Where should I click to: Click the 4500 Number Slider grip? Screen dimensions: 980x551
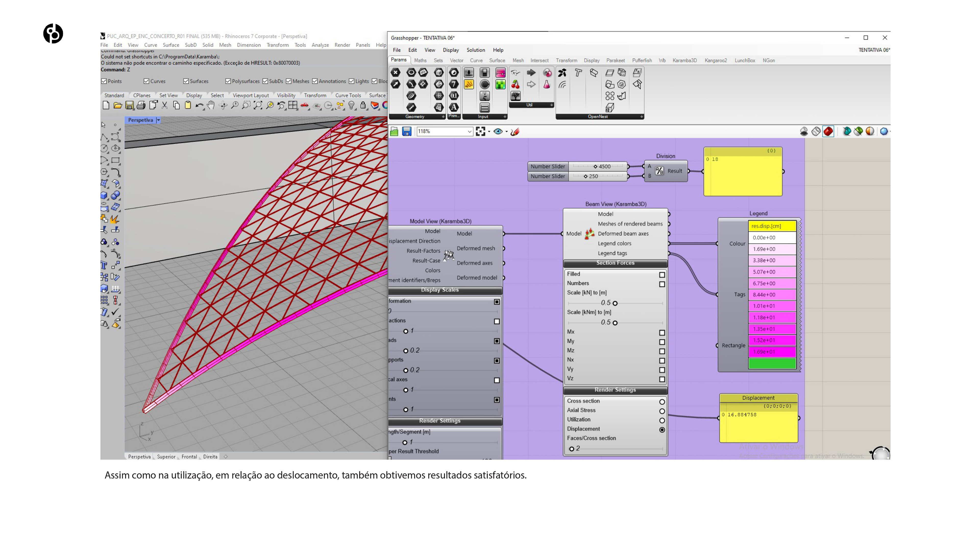[595, 167]
